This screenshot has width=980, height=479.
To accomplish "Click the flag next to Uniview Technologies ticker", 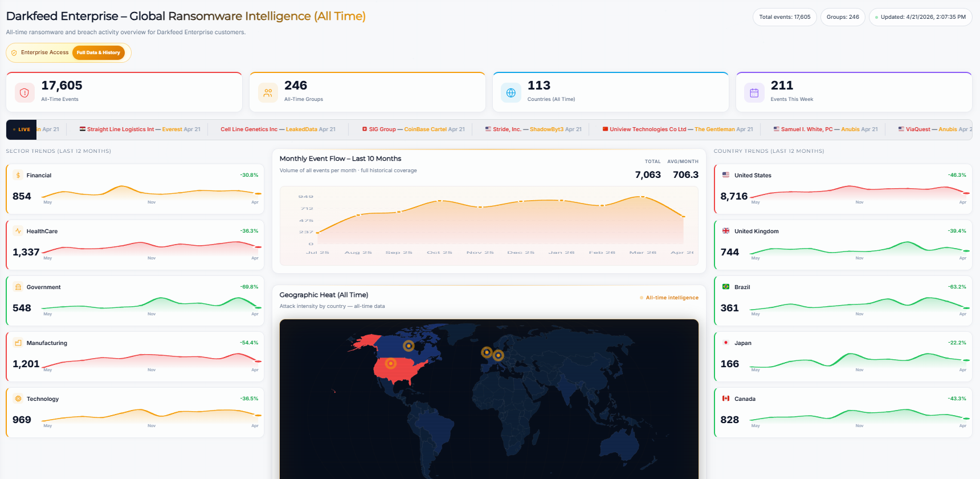I will click(x=605, y=129).
